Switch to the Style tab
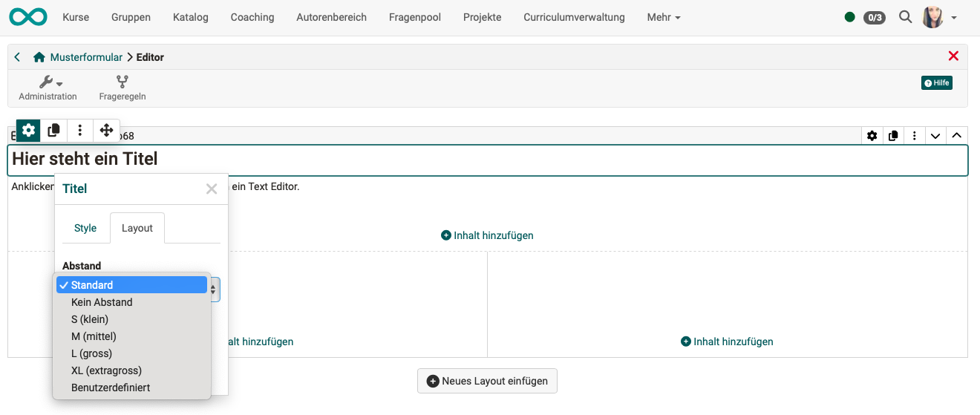Image resolution: width=980 pixels, height=415 pixels. [x=85, y=228]
